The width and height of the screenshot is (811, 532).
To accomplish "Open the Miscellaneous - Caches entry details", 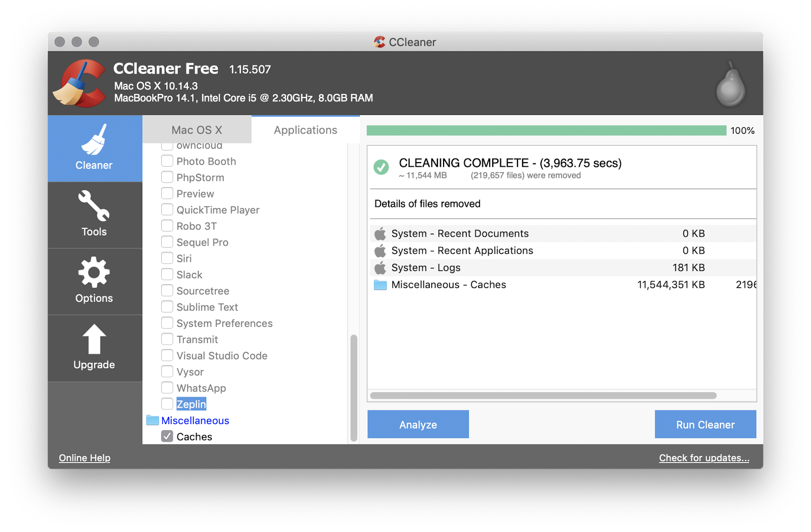I will (x=448, y=284).
